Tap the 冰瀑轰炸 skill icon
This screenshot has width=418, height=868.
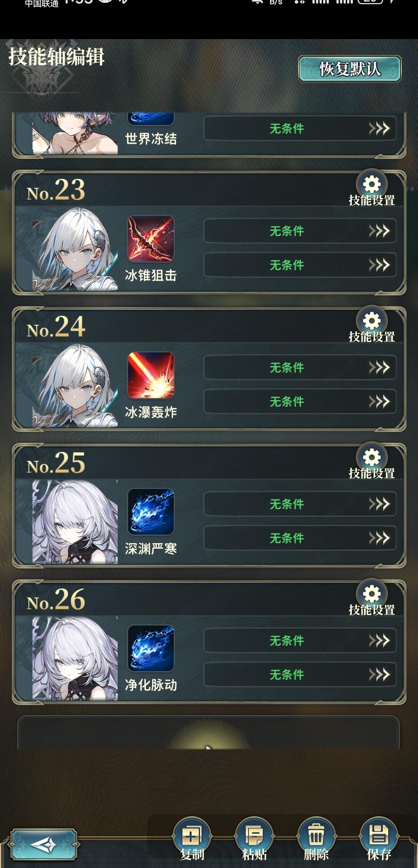click(151, 375)
